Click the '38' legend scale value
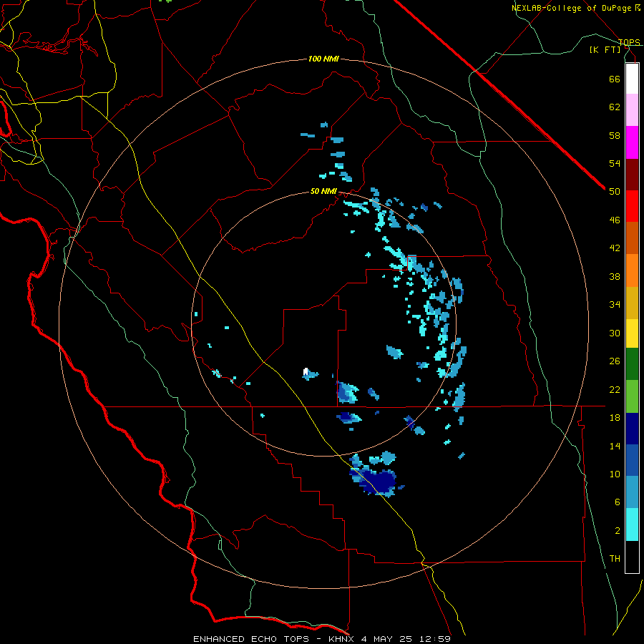644x644 pixels. tap(615, 276)
